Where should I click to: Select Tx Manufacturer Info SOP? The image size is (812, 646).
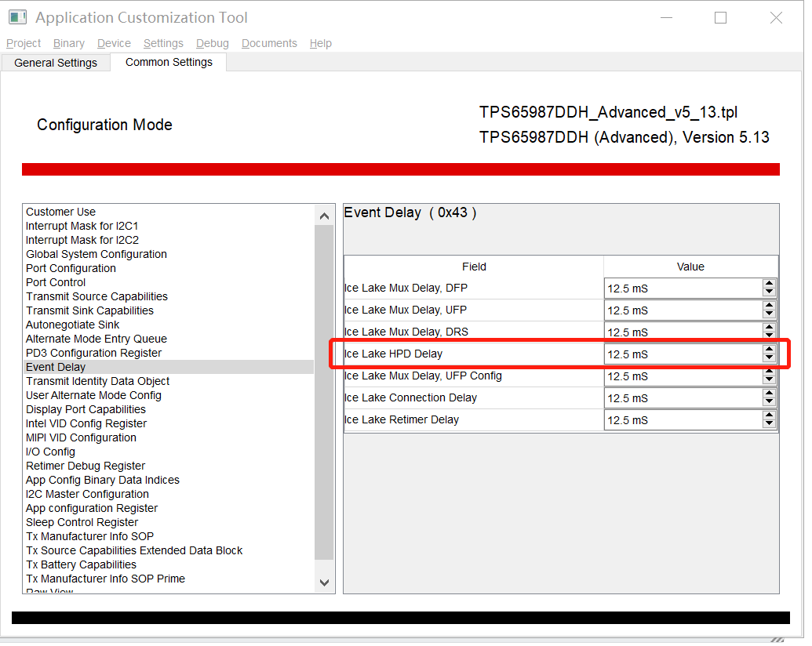point(89,536)
